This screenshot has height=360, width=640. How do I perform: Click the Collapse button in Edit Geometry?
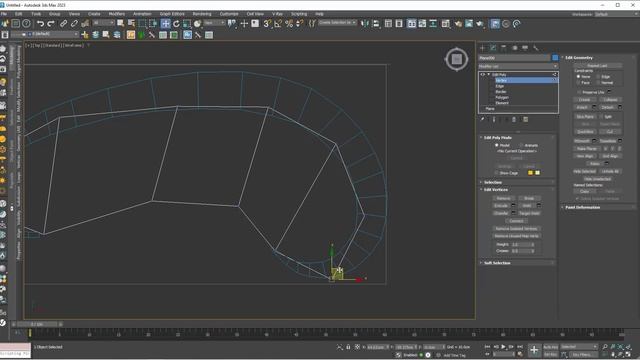click(x=610, y=100)
